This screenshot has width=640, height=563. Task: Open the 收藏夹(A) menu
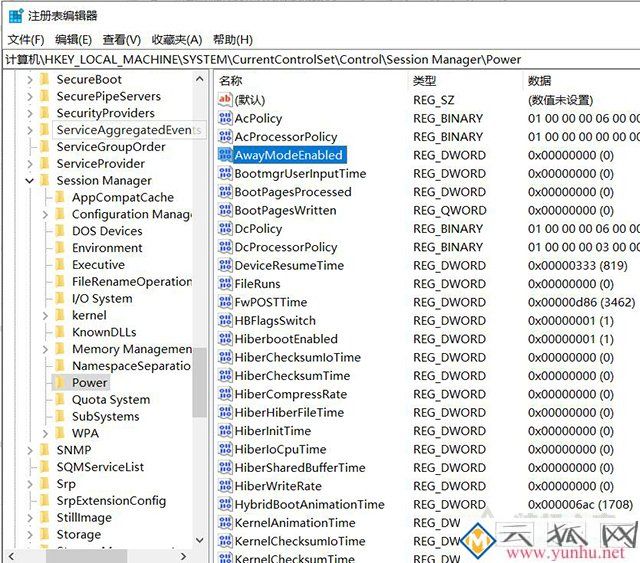point(177,40)
